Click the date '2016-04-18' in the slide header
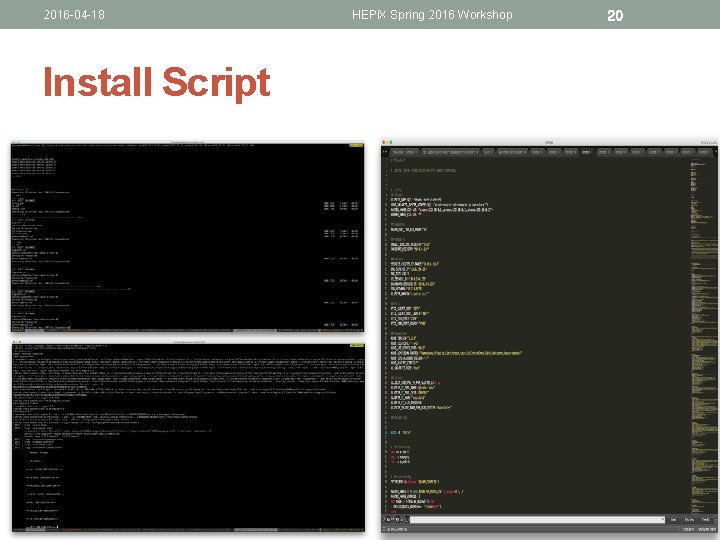This screenshot has width=720, height=540. (74, 15)
